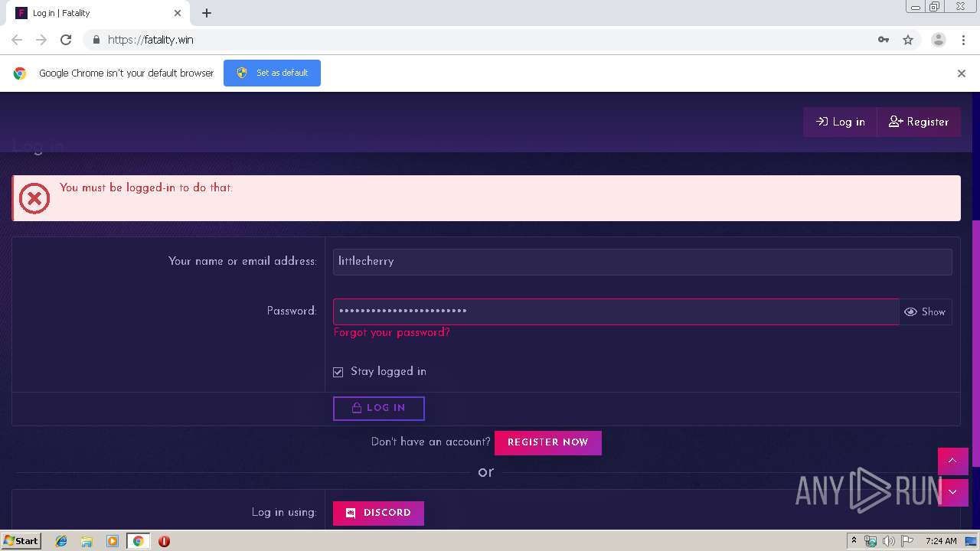View site info via the padlock icon
Viewport: 980px width, 551px height.
(x=96, y=40)
